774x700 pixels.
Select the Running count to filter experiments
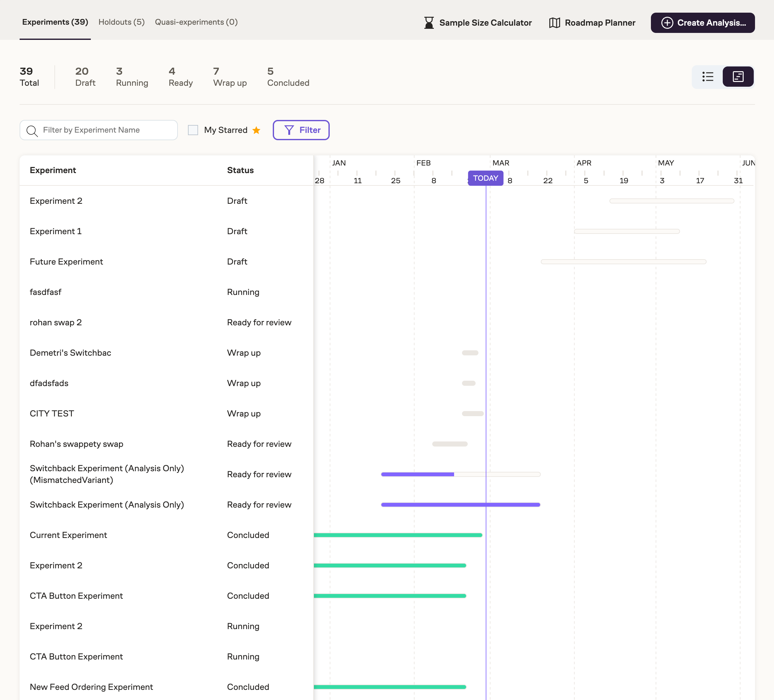[x=132, y=77]
